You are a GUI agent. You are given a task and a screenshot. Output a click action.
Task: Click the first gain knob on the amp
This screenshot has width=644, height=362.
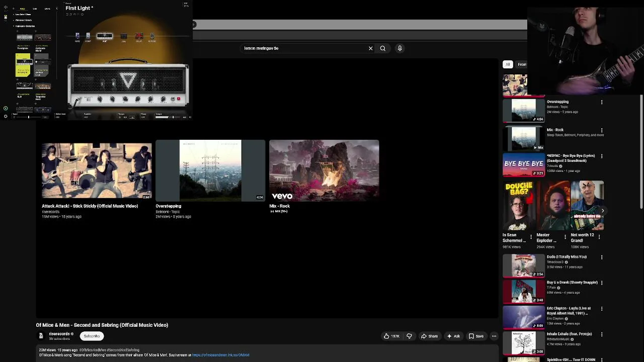(100, 99)
